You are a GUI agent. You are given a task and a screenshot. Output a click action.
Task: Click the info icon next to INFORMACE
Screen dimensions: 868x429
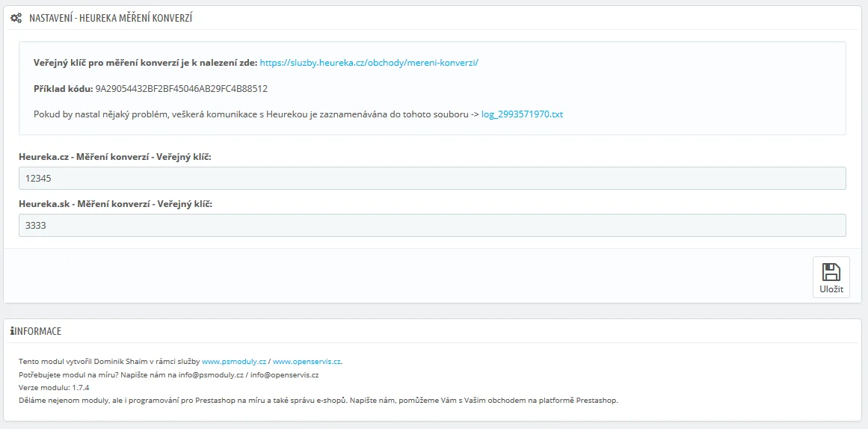12,331
